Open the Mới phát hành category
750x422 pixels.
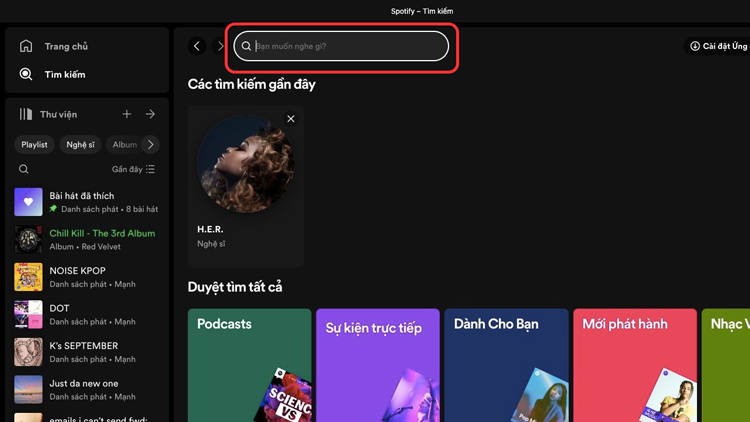[x=635, y=366]
